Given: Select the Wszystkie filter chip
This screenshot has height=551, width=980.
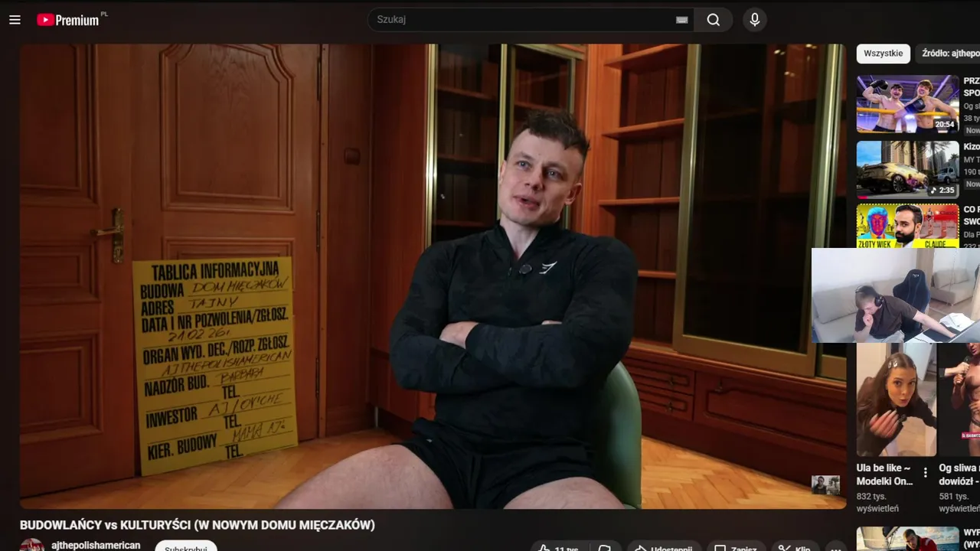Looking at the screenshot, I should [884, 54].
